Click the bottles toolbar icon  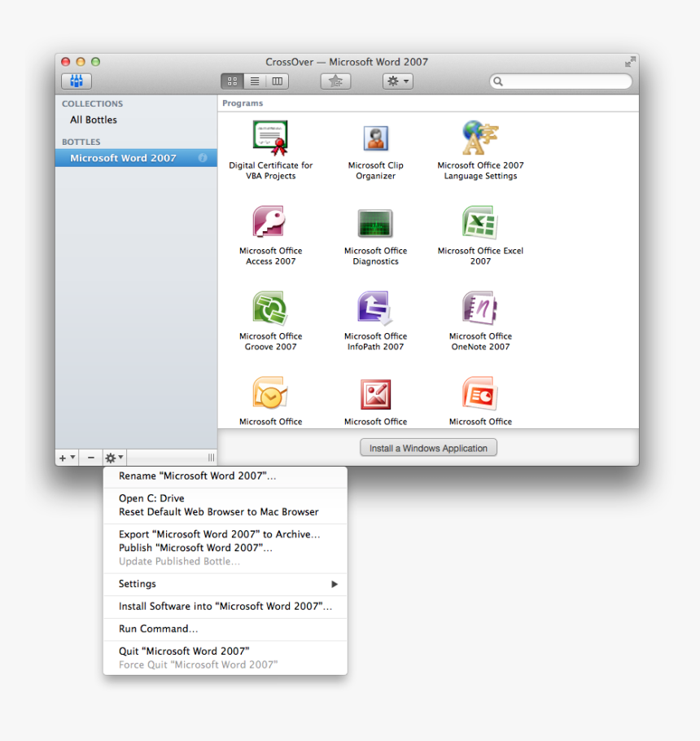[77, 81]
